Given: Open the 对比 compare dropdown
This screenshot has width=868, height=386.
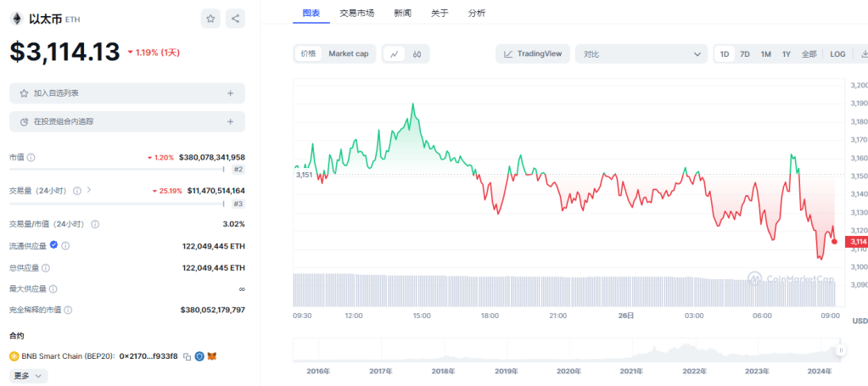Looking at the screenshot, I should (x=641, y=54).
